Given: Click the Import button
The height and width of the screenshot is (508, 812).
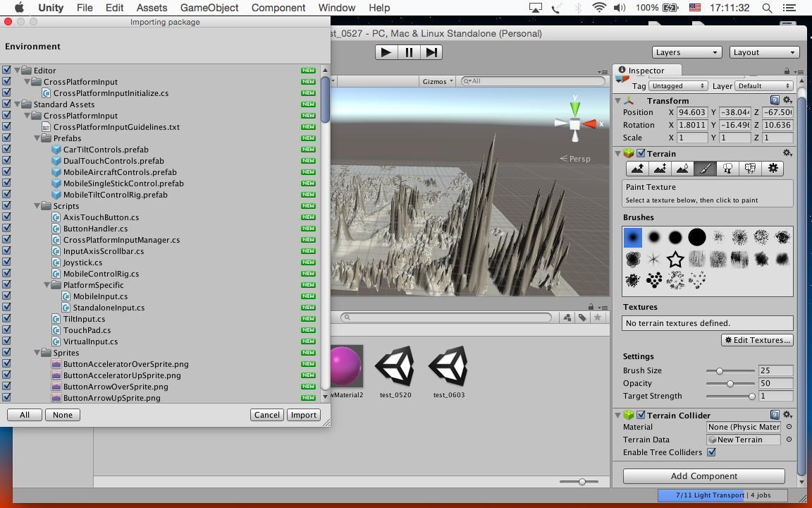Looking at the screenshot, I should click(x=304, y=415).
